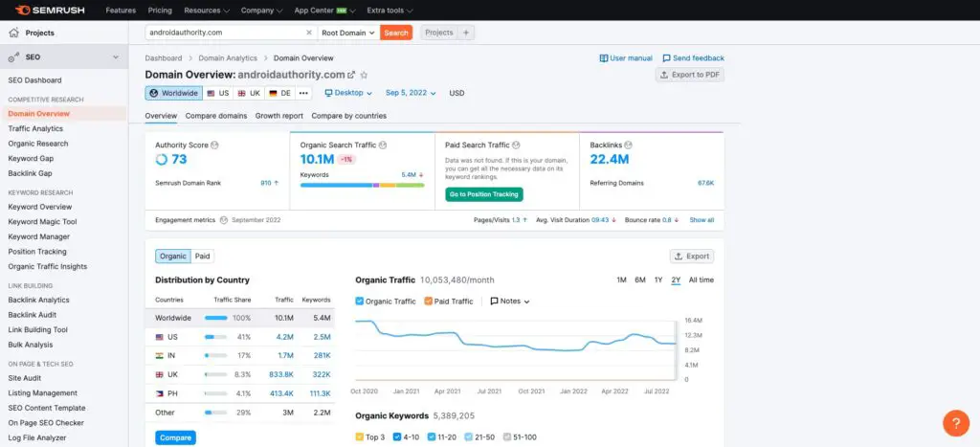Toggle 4-10 keywords checkbox
The image size is (980, 447).
click(x=397, y=437)
